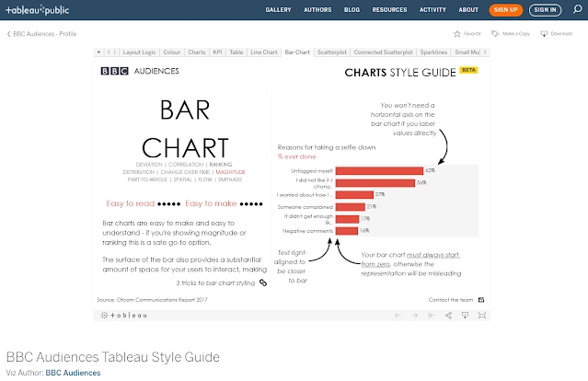Viewport: 588px width, 381px height.
Task: Click the '% ever done' subtitle
Action: pos(296,156)
